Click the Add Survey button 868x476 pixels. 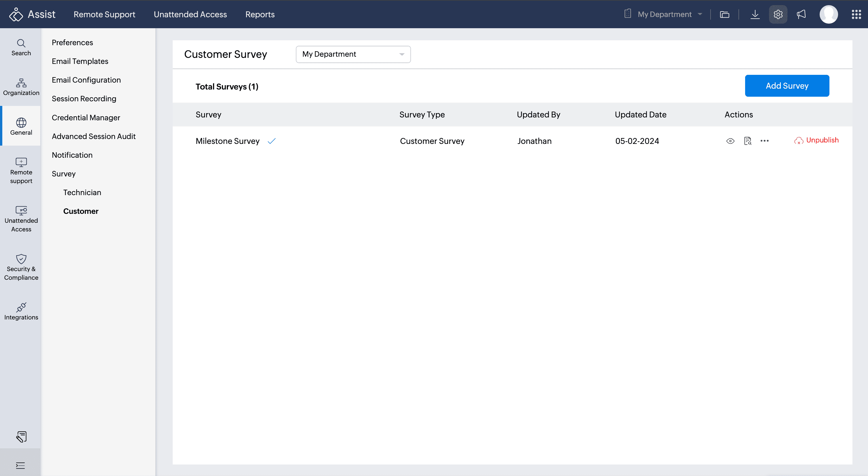pyautogui.click(x=787, y=85)
